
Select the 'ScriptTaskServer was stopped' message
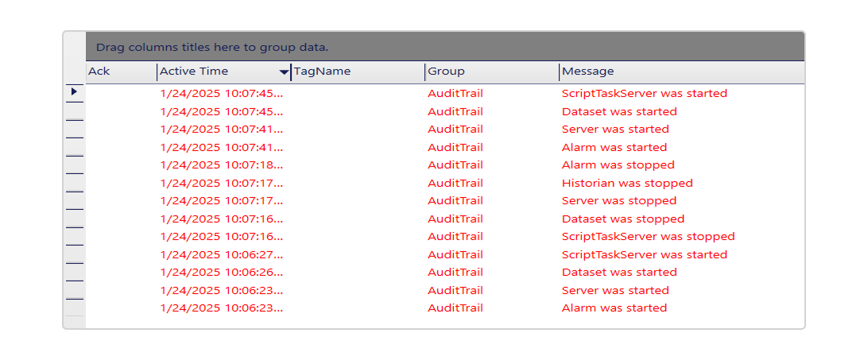(x=648, y=237)
